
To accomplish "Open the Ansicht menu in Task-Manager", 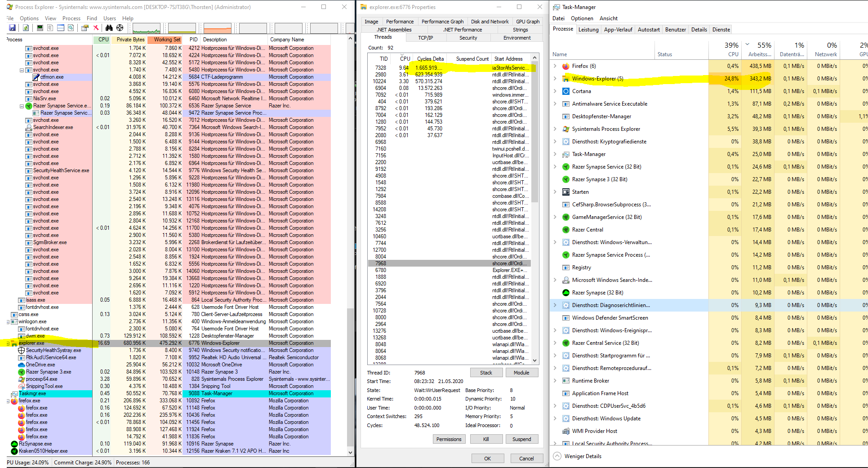I will 609,18.
